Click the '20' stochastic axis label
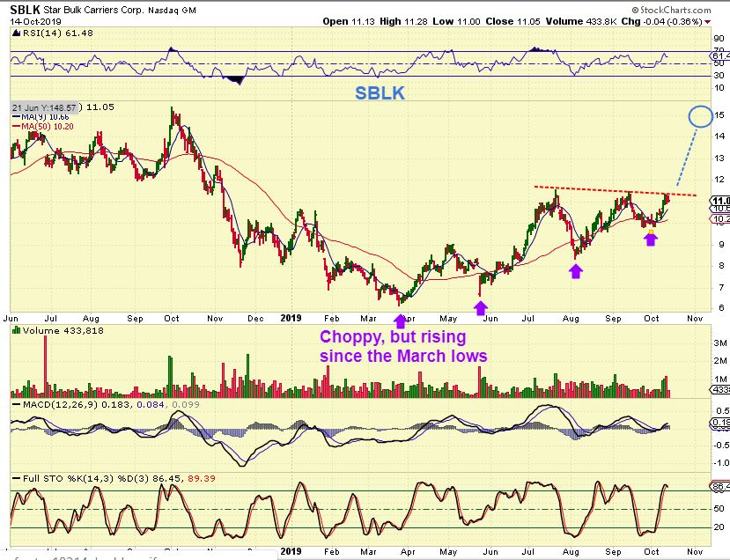 pyautogui.click(x=719, y=527)
